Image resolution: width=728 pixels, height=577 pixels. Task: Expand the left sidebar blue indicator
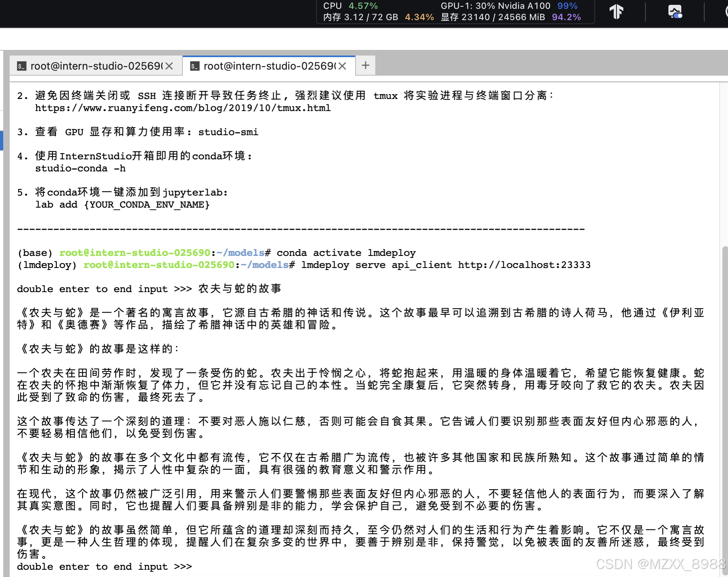point(2,141)
